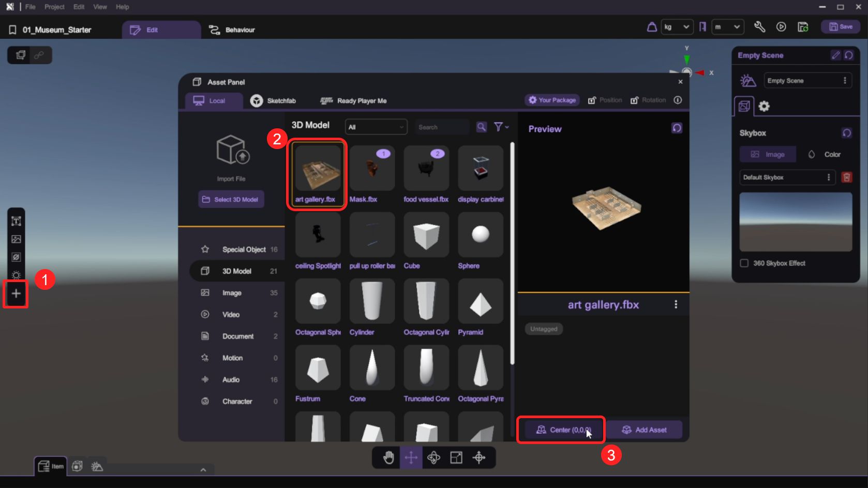Screen dimensions: 868x488
Task: Click the search magnifier icon in Asset Panel
Action: (481, 127)
